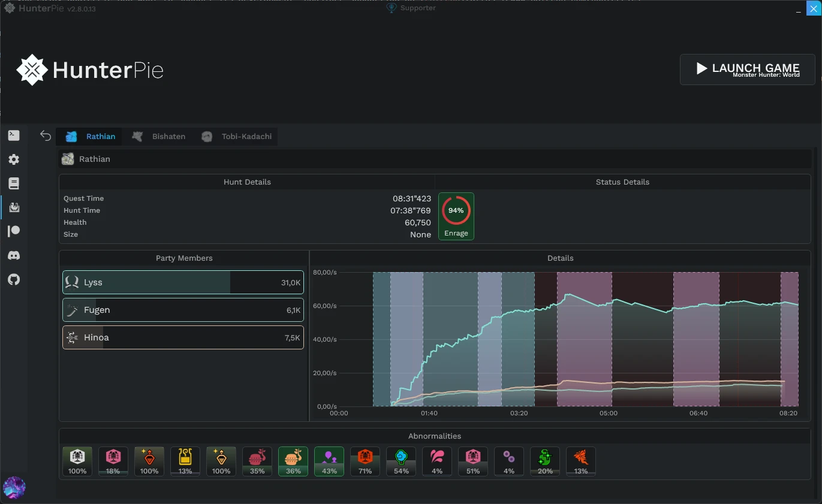Click the 54% abnormality icon
822x504 pixels.
[x=401, y=461]
